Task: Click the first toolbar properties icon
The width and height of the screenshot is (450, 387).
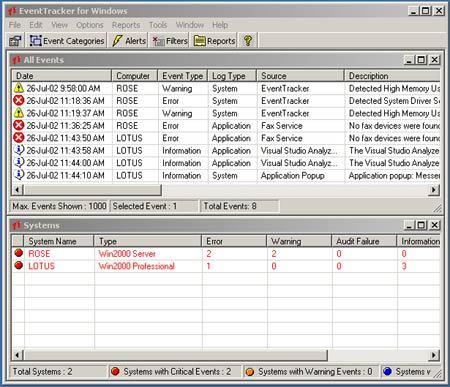Action: pyautogui.click(x=15, y=41)
